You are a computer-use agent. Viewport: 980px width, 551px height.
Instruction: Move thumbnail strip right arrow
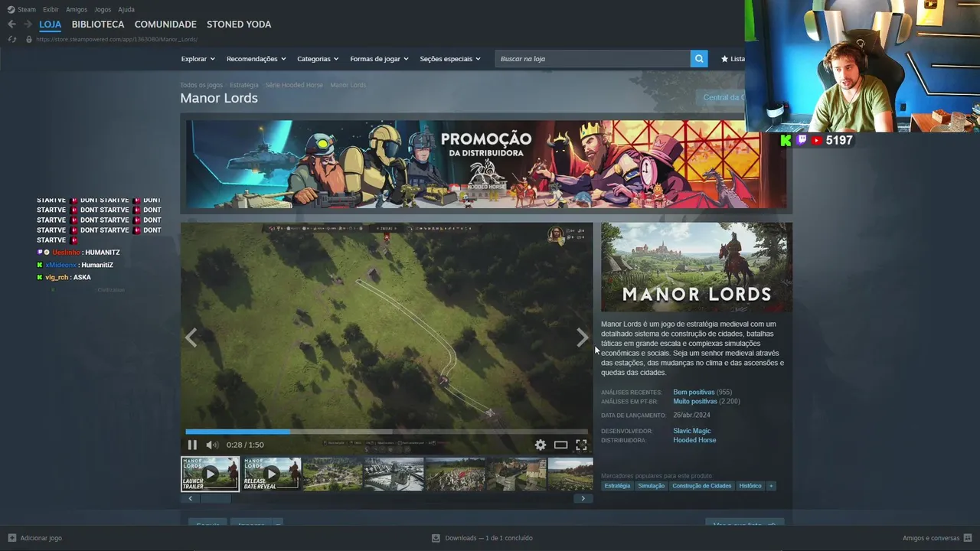[x=583, y=498]
